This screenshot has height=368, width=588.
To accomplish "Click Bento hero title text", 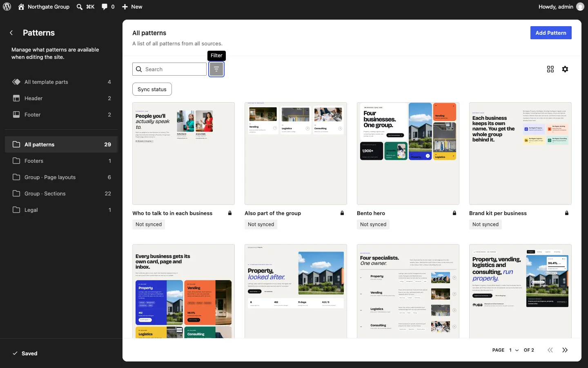I will coord(371,213).
